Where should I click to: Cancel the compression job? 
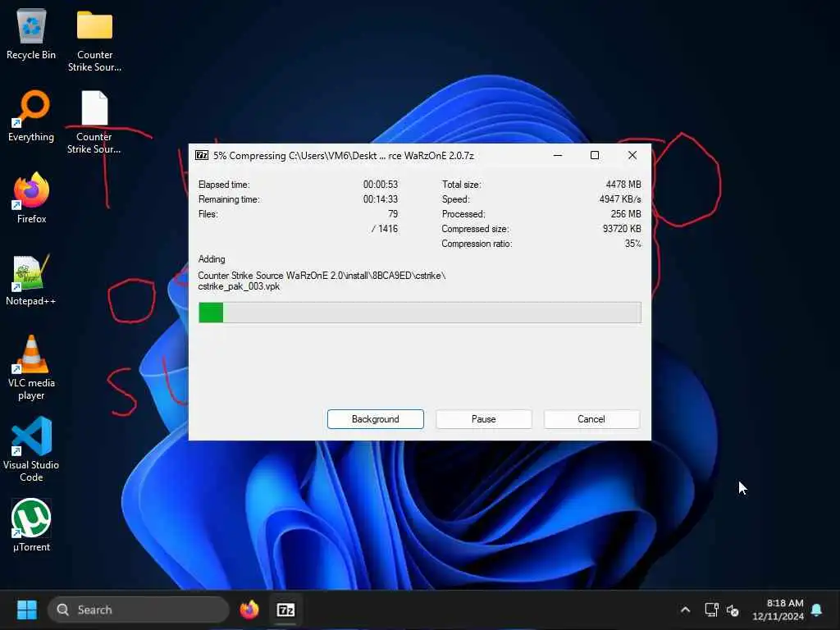pos(591,419)
